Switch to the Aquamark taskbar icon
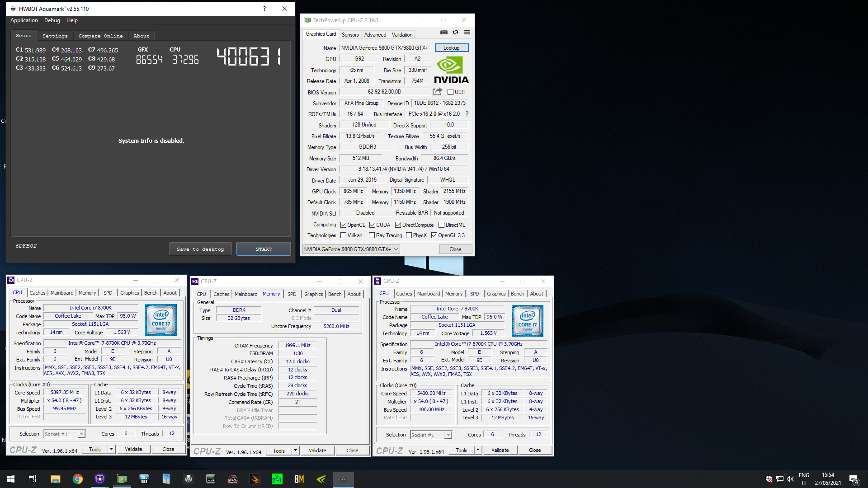This screenshot has width=868, height=488. (x=344, y=479)
